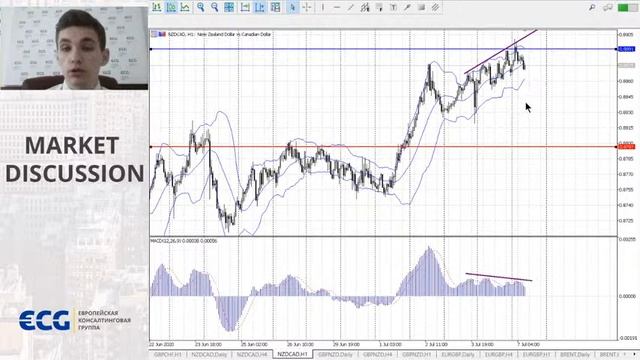
Task: Click the 0.8845 price scale value
Action: coord(626,97)
